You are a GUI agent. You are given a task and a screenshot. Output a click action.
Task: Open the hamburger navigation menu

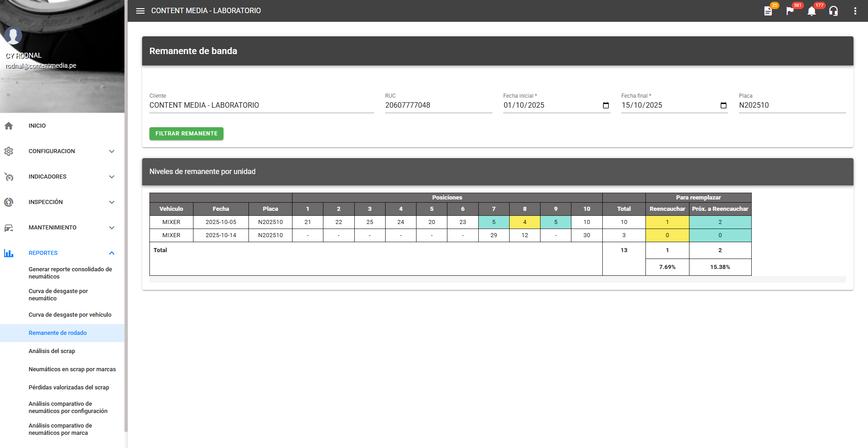pos(140,11)
